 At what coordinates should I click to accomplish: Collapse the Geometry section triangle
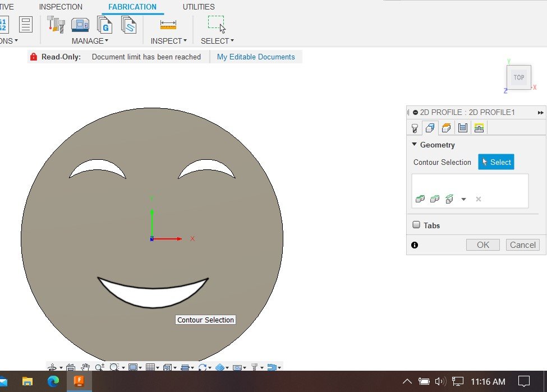pos(414,144)
